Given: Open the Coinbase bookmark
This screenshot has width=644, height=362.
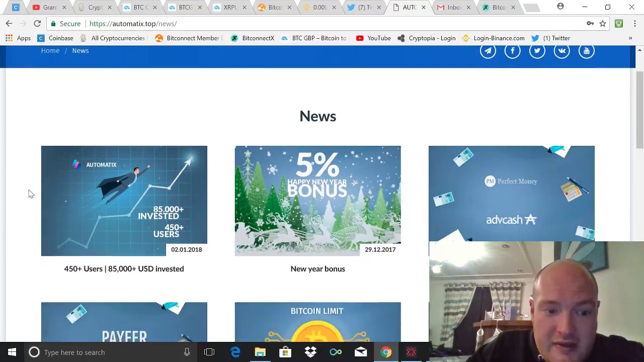Looking at the screenshot, I should (55, 38).
